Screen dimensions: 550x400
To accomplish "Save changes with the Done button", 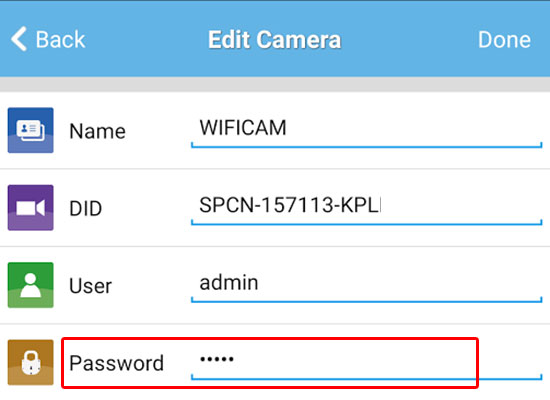I will point(504,39).
